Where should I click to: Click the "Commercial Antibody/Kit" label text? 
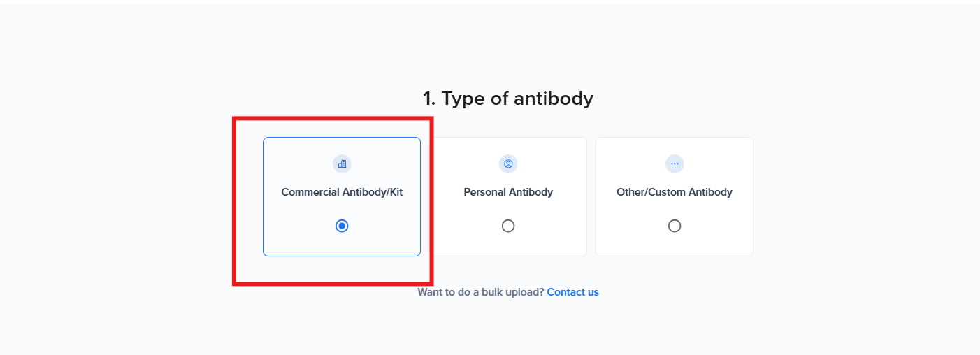tap(342, 192)
